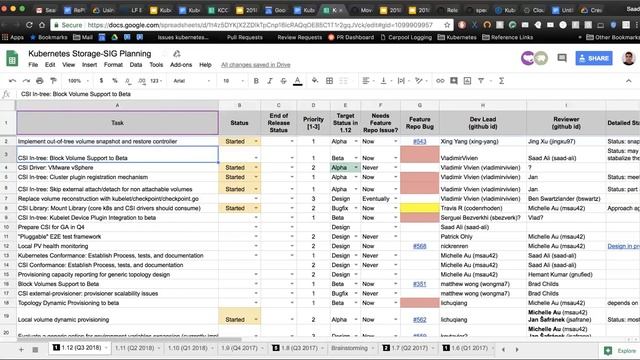Activate the paint format tool
The width and height of the screenshot is (640, 360).
(53, 81)
